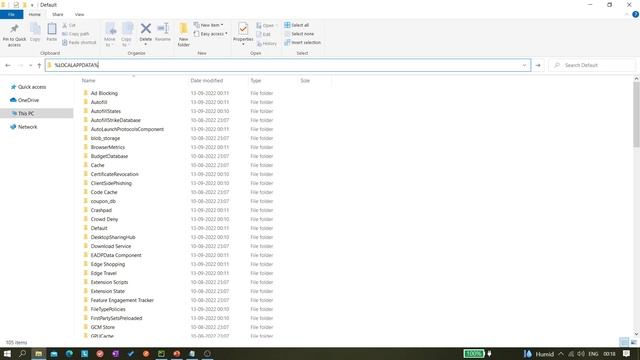Navigate back with the Back arrow
The width and height of the screenshot is (640, 360).
point(8,65)
